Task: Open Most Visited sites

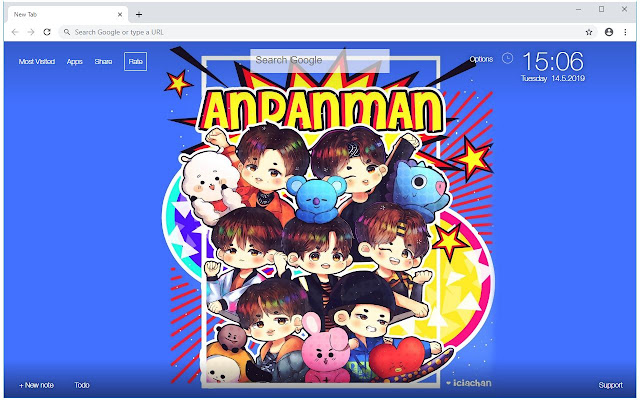Action: (x=37, y=62)
